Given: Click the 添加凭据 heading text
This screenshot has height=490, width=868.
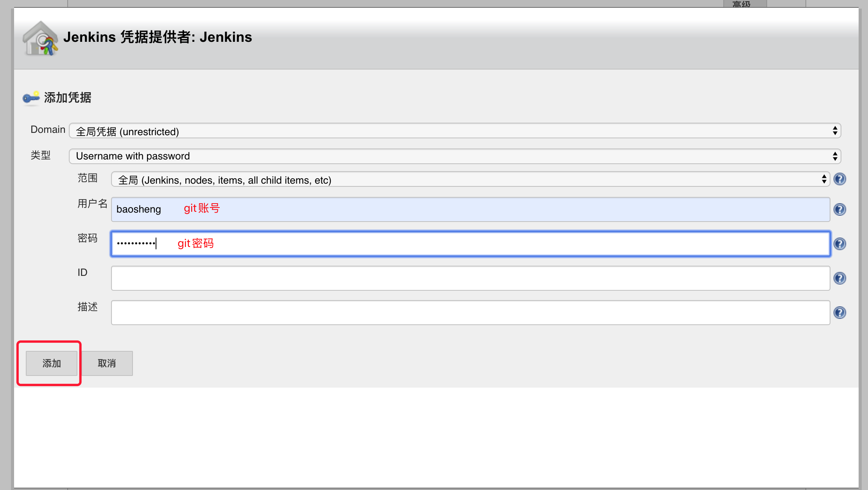Looking at the screenshot, I should (68, 97).
